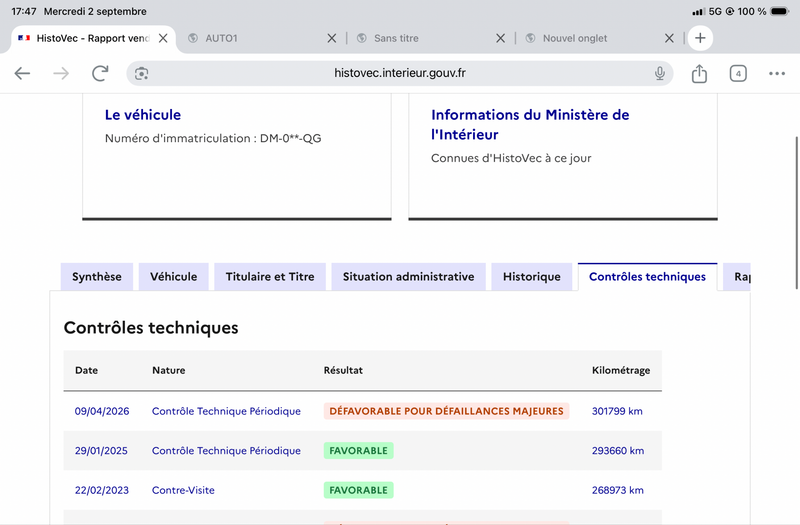Tap the camera search icon in the address bar

141,73
